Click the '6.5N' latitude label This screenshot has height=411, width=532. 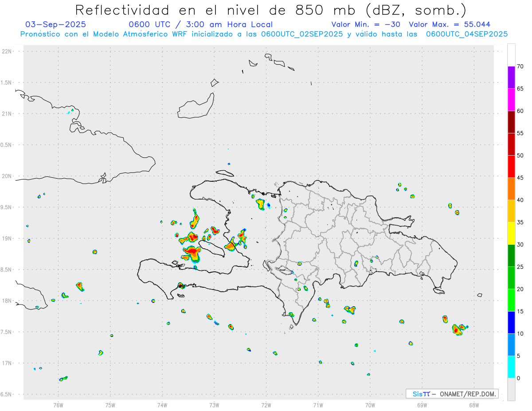tap(6, 394)
